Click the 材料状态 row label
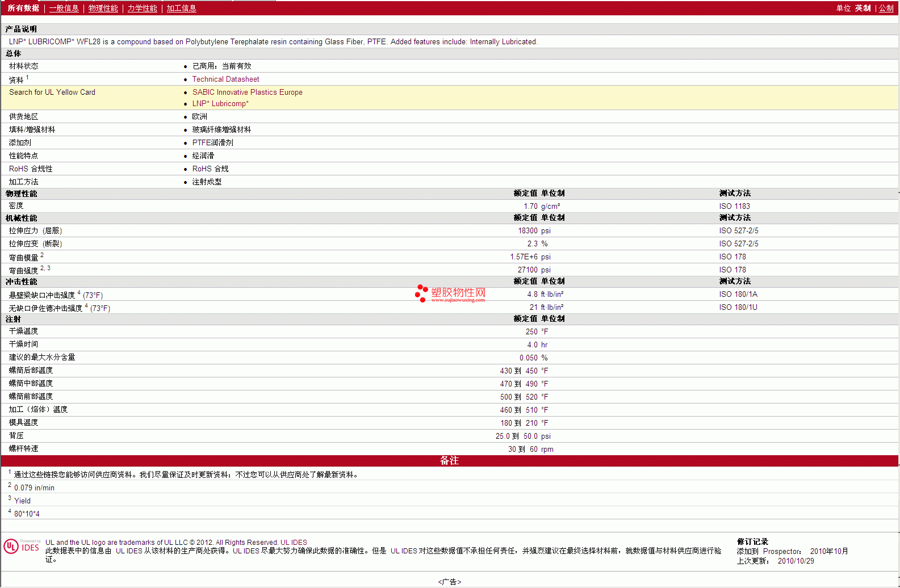900x588 pixels. coord(23,66)
